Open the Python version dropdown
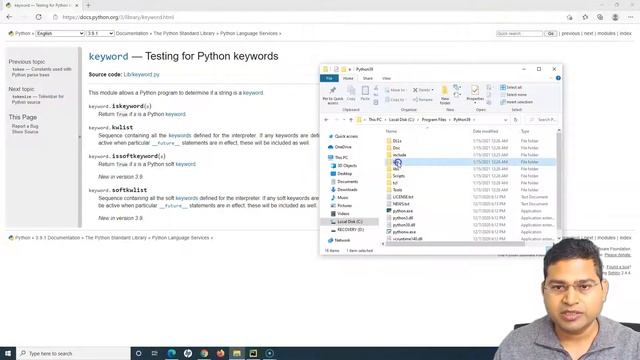 pos(100,33)
